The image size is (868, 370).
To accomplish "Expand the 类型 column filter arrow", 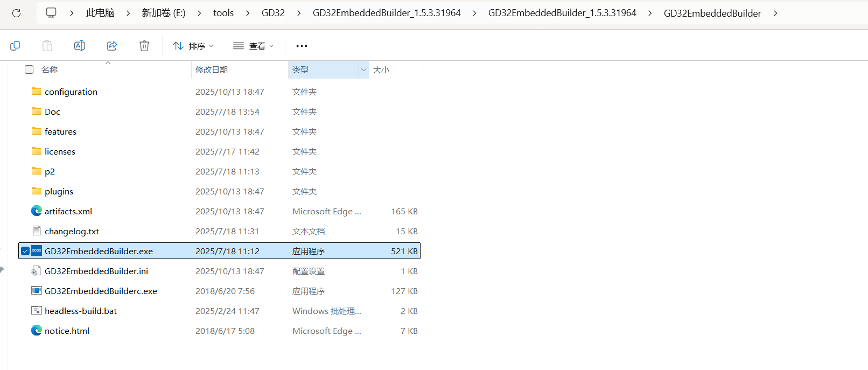I will tap(363, 69).
